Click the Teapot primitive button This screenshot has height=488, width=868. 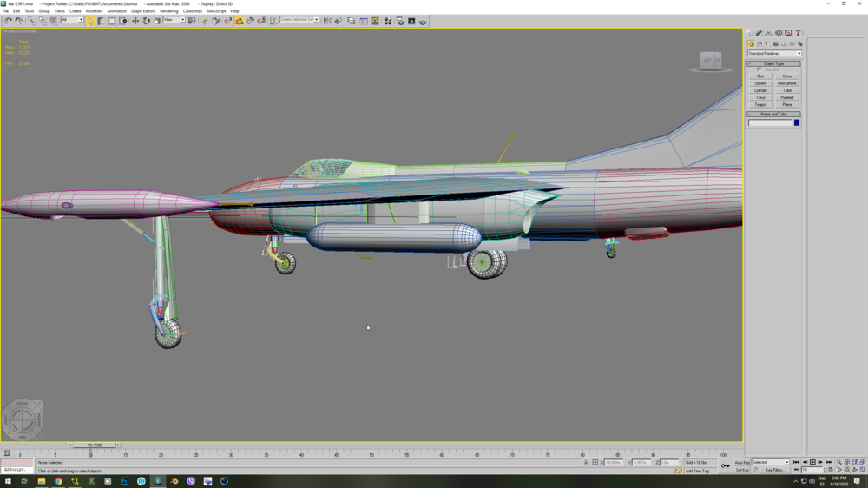point(760,105)
